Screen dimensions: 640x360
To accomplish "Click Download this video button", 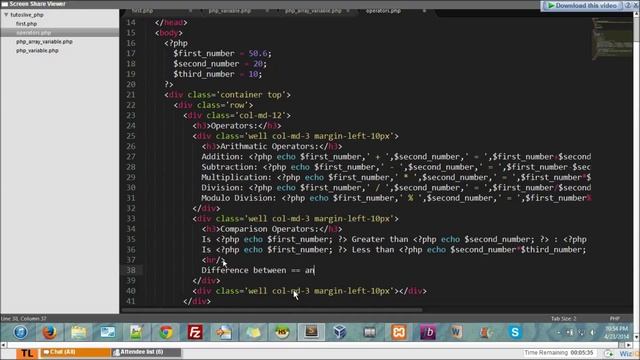I will (582, 5).
